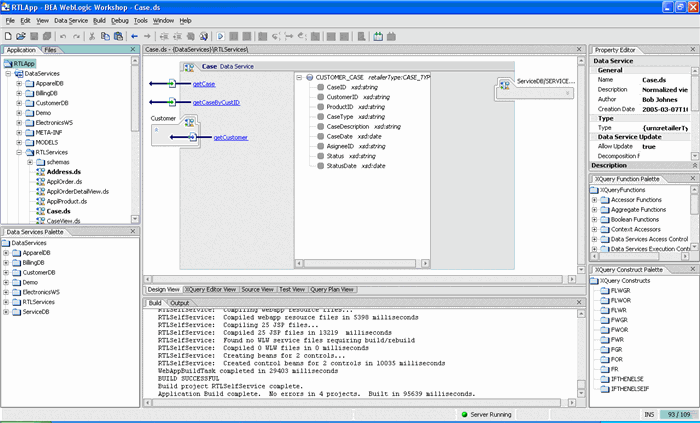Click the getCaseByCustID function link

click(x=216, y=103)
